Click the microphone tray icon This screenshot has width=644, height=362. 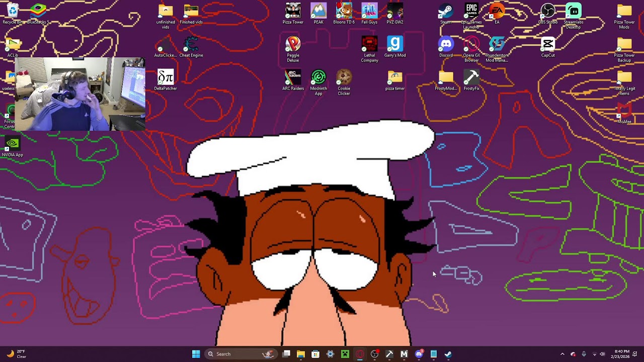point(584,354)
